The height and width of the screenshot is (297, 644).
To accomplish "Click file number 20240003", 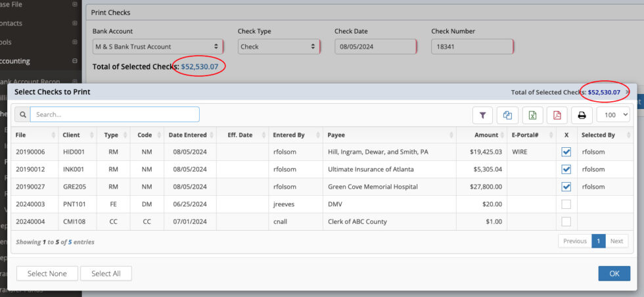I will pyautogui.click(x=30, y=204).
